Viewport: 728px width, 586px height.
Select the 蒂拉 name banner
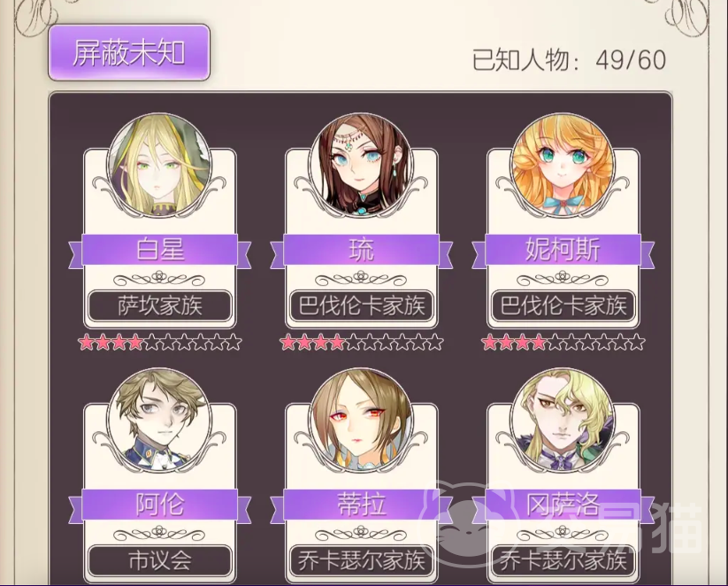(x=361, y=505)
